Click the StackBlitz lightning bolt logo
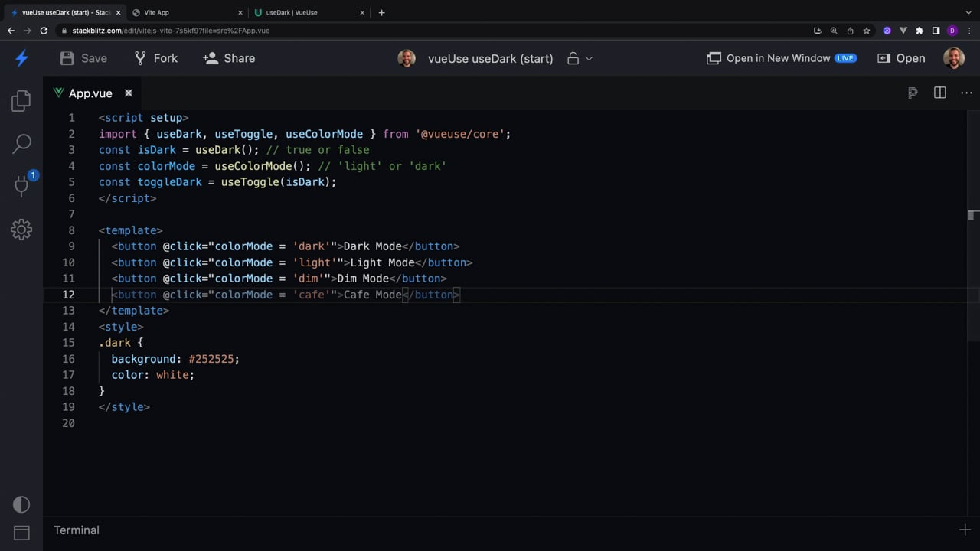Image resolution: width=980 pixels, height=551 pixels. [21, 58]
